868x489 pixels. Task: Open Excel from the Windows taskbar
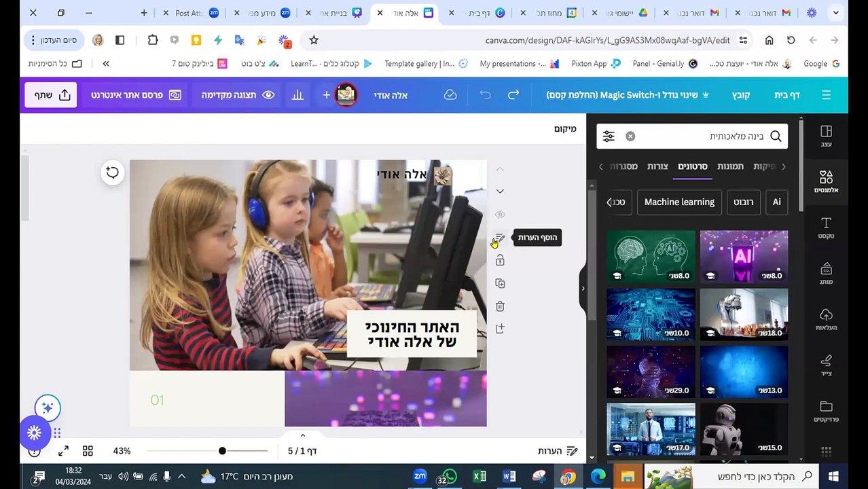click(x=479, y=477)
